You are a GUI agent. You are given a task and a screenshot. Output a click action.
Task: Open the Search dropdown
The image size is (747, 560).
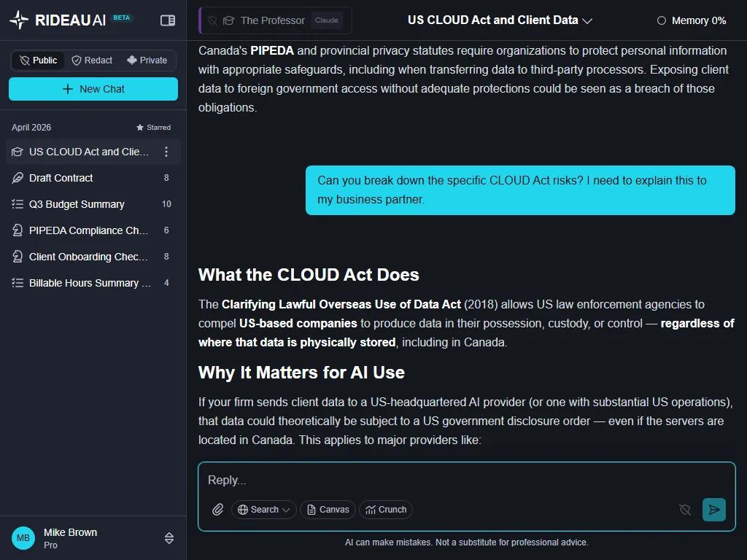[x=264, y=510]
